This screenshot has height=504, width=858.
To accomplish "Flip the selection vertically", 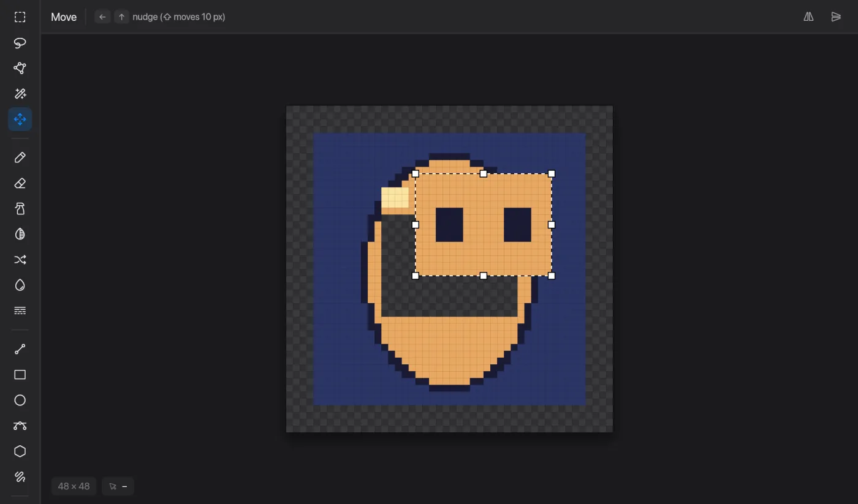I will click(836, 17).
